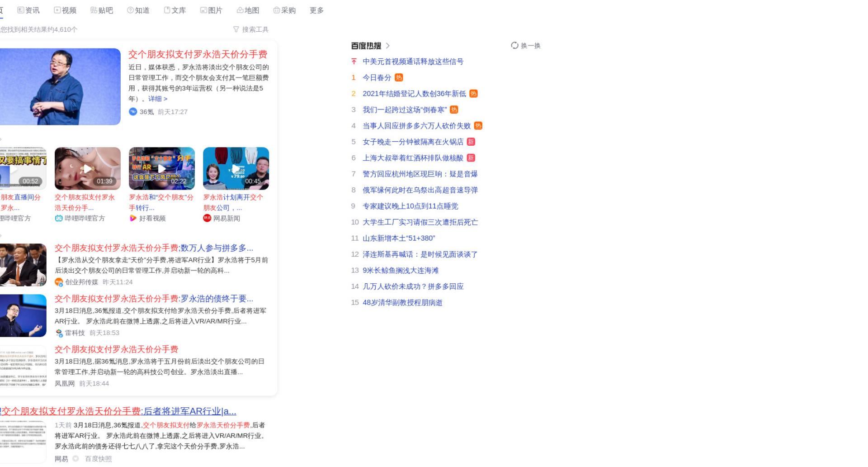This screenshot has width=868, height=467.
Task: Switch to the 知道 tab
Action: coord(138,10)
